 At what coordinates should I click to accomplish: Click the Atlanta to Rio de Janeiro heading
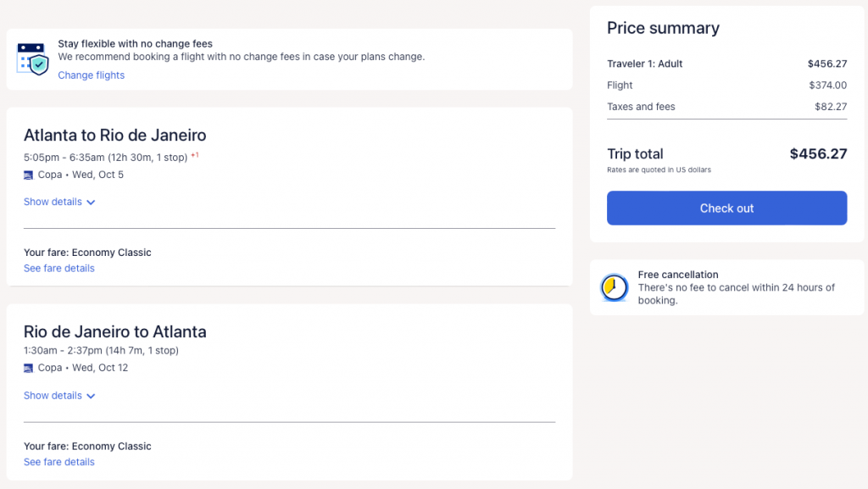[x=114, y=136]
